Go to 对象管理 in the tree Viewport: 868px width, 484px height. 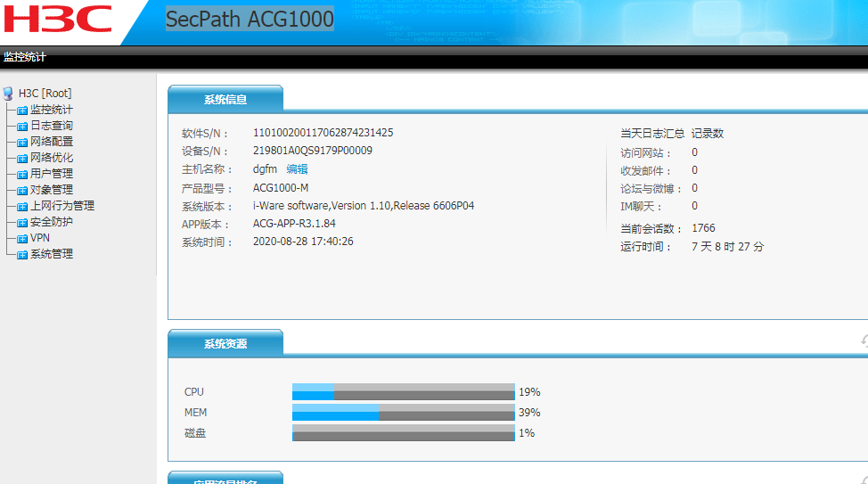[52, 190]
